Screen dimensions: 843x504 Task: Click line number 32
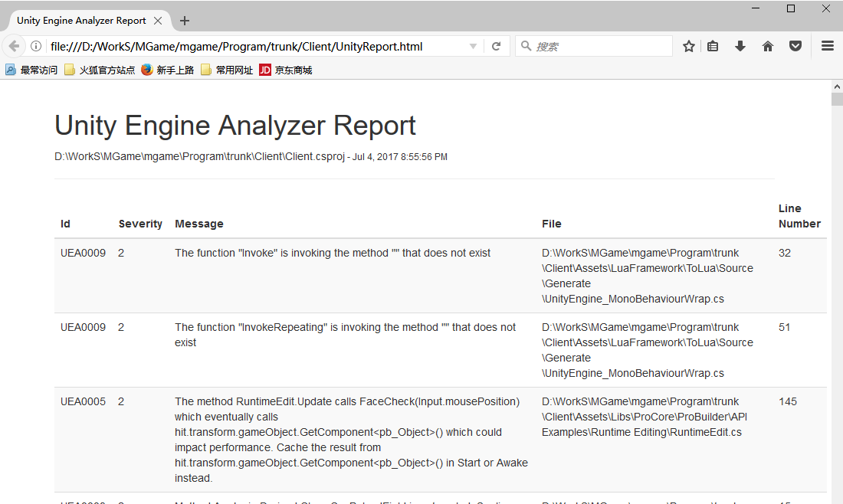(785, 253)
